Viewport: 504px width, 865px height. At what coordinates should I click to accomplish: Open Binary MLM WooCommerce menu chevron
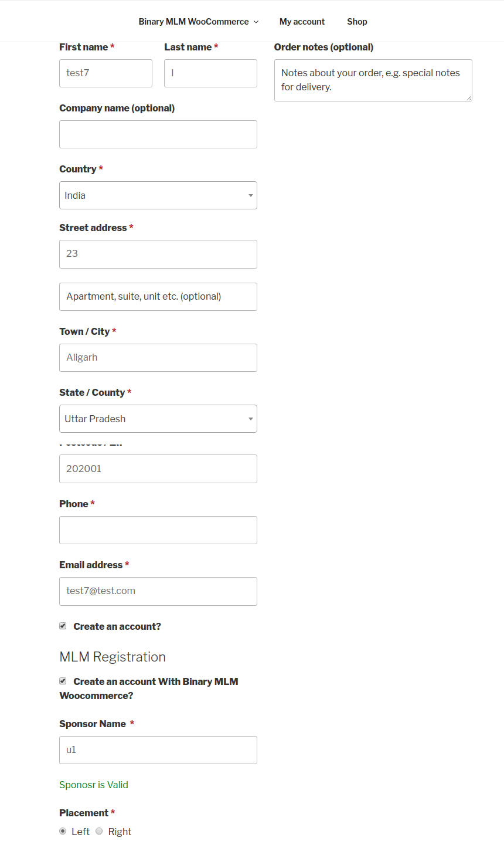click(256, 22)
